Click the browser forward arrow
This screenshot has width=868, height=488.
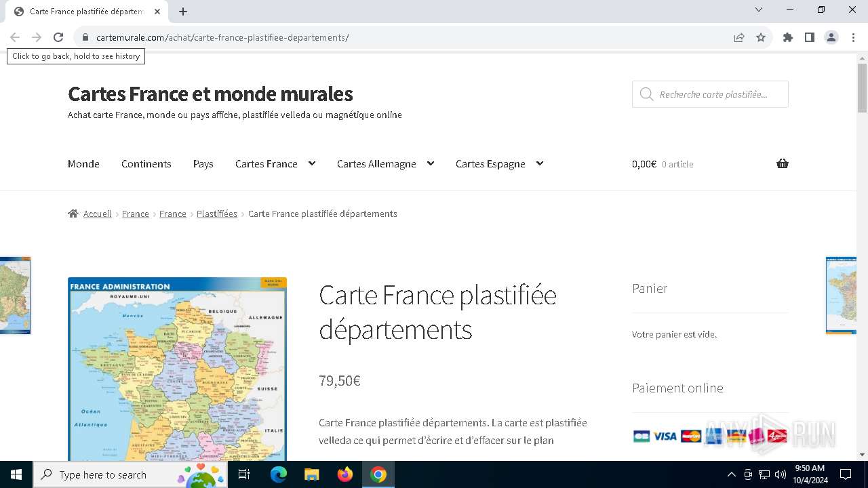(37, 37)
